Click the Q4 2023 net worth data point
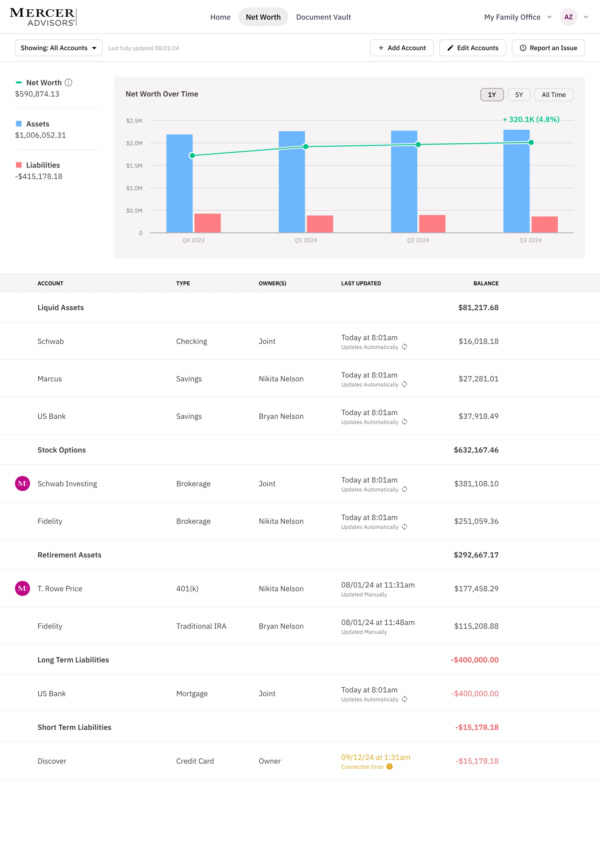The width and height of the screenshot is (600, 868). point(192,155)
